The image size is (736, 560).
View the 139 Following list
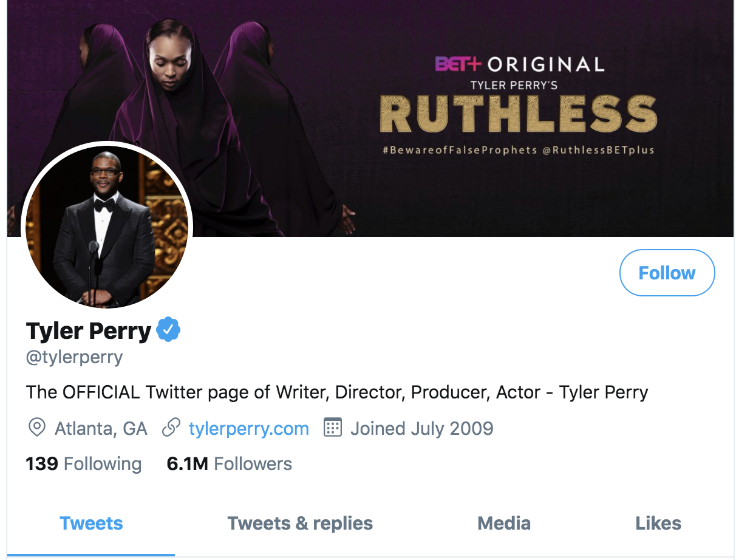tap(83, 464)
